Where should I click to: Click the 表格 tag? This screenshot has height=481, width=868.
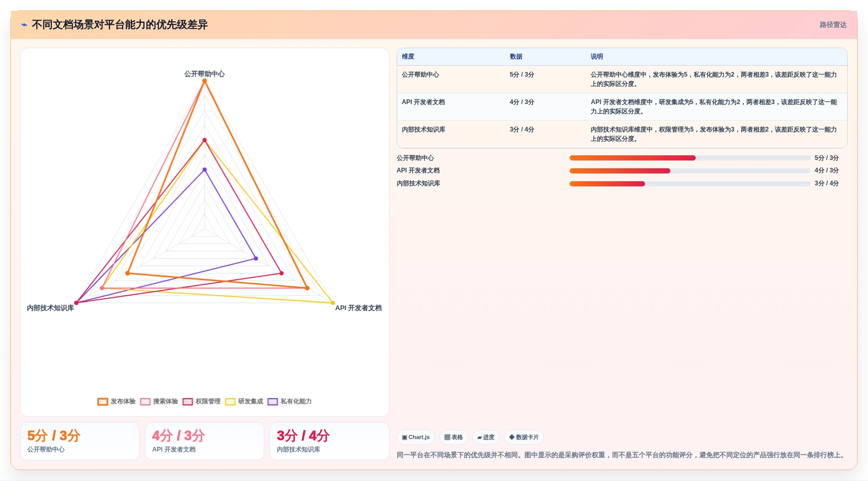click(454, 438)
